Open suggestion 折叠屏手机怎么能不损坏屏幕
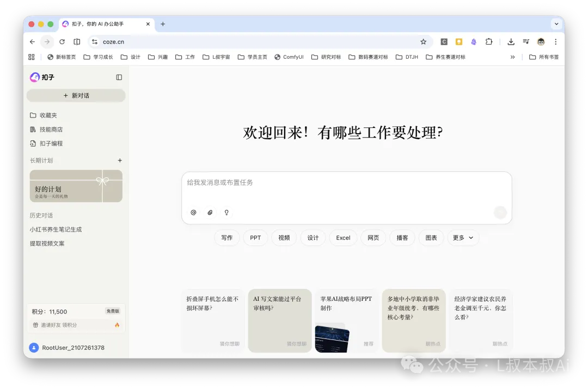This screenshot has height=389, width=588. [x=213, y=321]
